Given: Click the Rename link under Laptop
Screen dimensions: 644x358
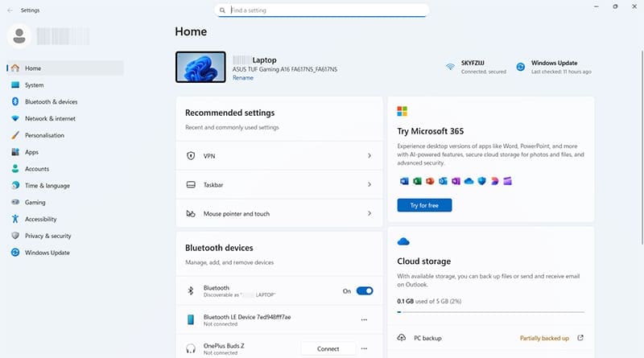Looking at the screenshot, I should pyautogui.click(x=243, y=77).
